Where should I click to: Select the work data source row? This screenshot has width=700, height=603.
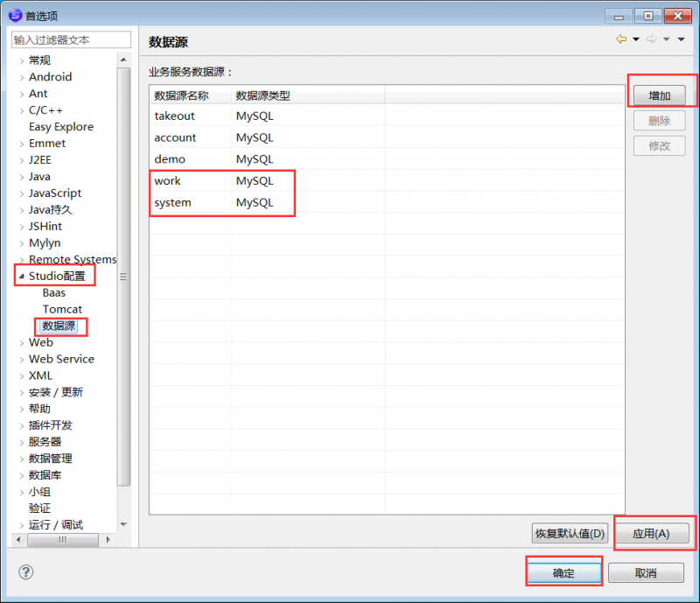[x=387, y=181]
